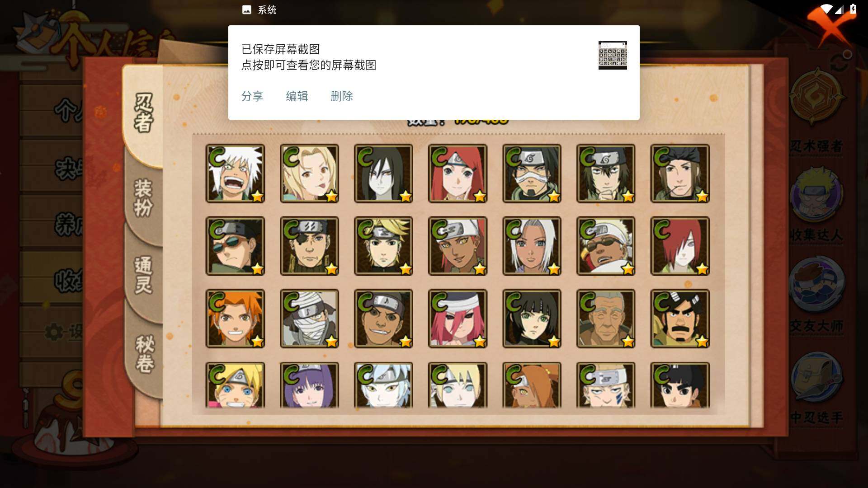Screen dimensions: 868x488
Task: Pick the orange spiky-haired ninja portrait
Action: click(x=235, y=319)
